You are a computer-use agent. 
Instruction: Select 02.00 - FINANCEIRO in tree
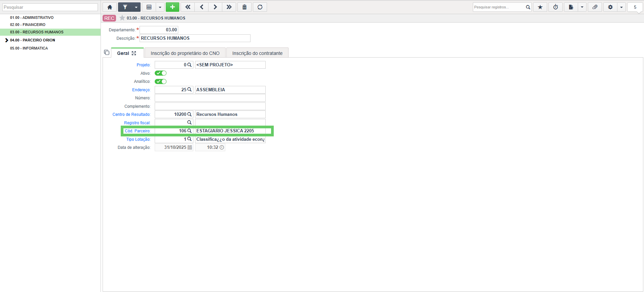[28, 25]
